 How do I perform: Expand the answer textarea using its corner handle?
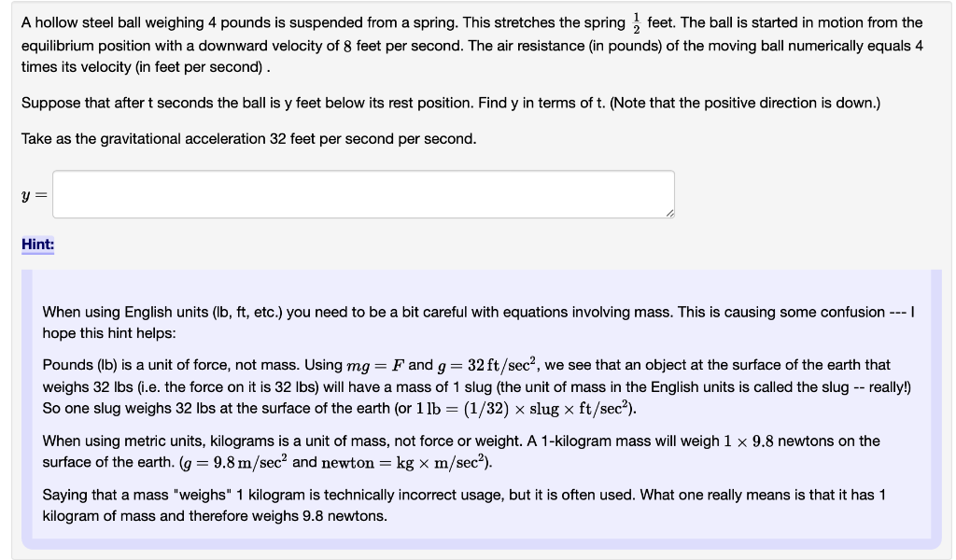[668, 213]
